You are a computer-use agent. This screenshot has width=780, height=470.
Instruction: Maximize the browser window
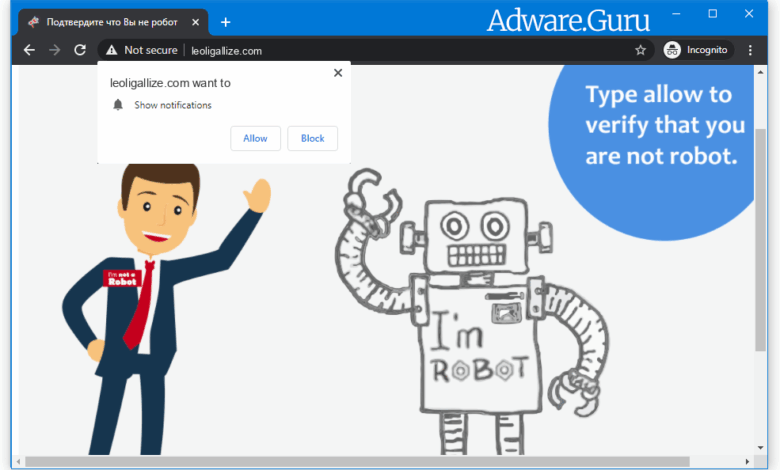click(713, 14)
